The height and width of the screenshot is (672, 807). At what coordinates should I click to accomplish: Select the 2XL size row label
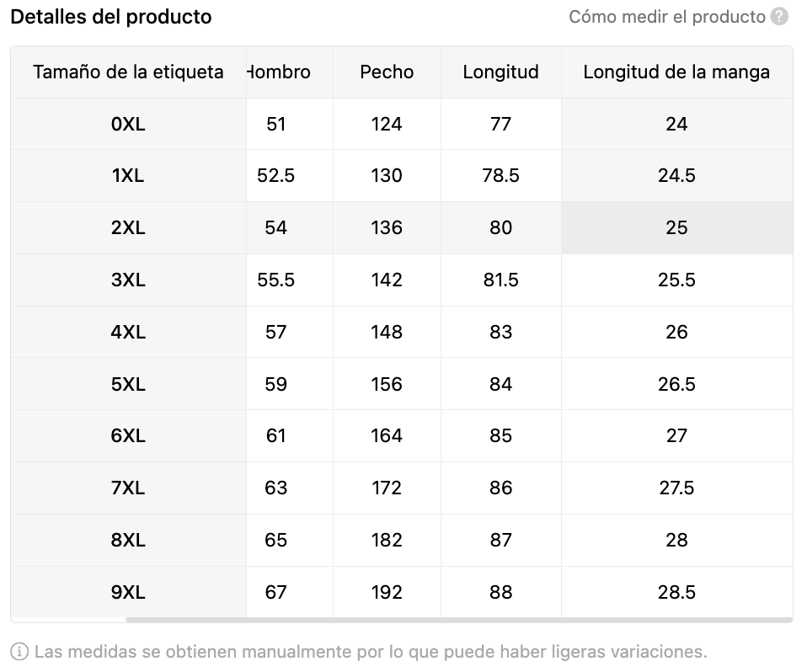tap(128, 228)
